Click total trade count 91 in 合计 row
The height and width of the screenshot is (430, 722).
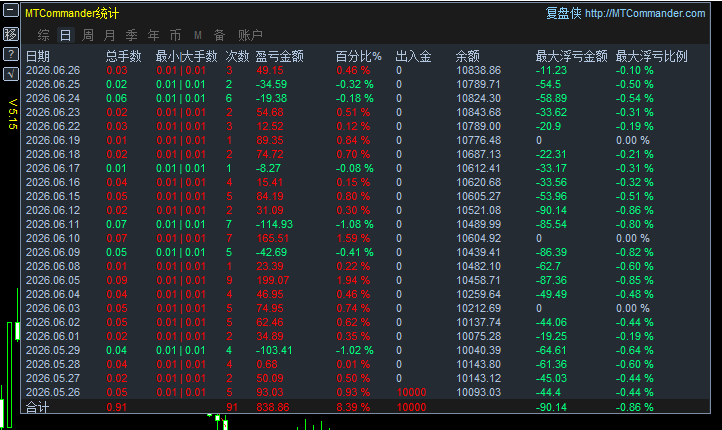[232, 407]
